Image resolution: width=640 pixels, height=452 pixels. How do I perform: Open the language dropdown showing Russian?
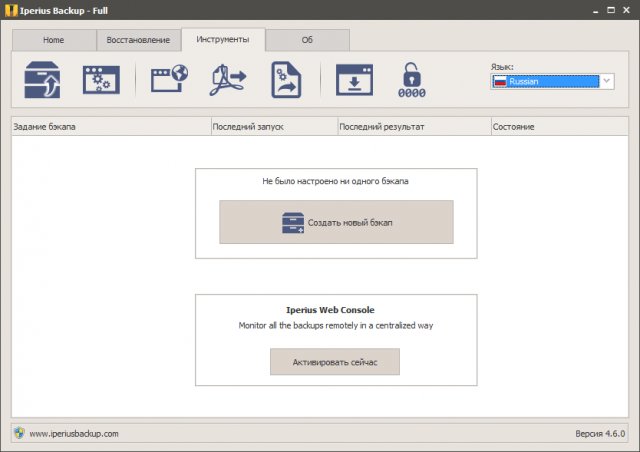click(545, 82)
